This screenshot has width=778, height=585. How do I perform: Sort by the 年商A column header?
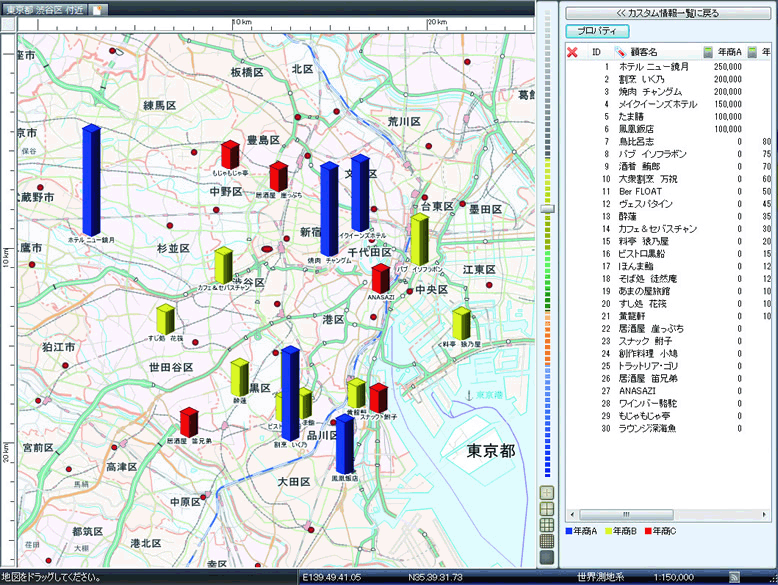[x=729, y=52]
